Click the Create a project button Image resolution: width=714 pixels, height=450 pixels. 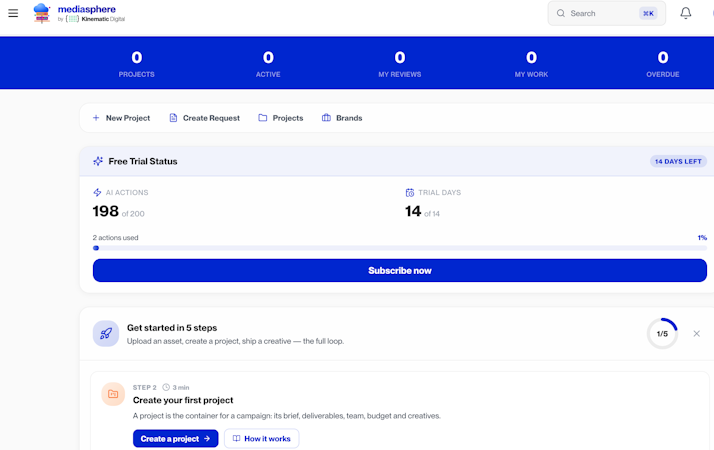pyautogui.click(x=175, y=439)
